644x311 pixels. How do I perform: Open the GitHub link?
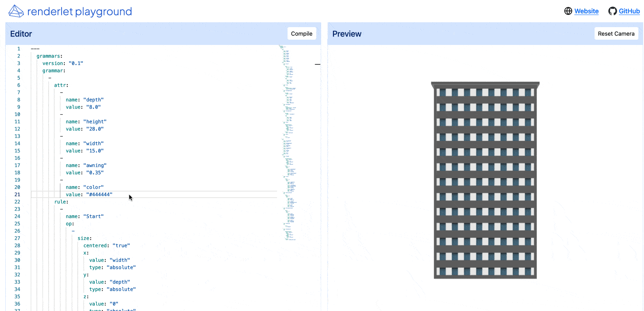(x=629, y=11)
